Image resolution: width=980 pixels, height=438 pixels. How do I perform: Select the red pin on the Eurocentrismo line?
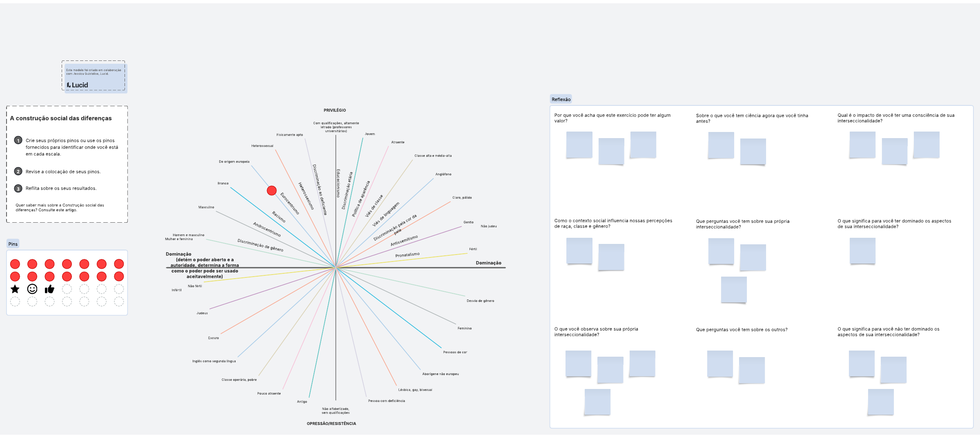272,191
